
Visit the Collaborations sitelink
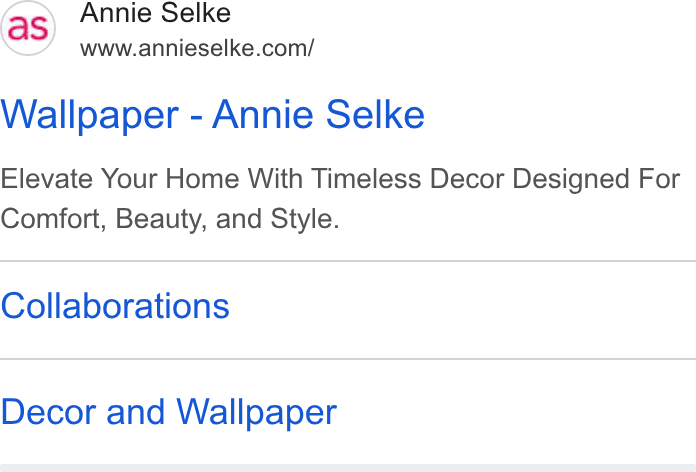point(115,306)
